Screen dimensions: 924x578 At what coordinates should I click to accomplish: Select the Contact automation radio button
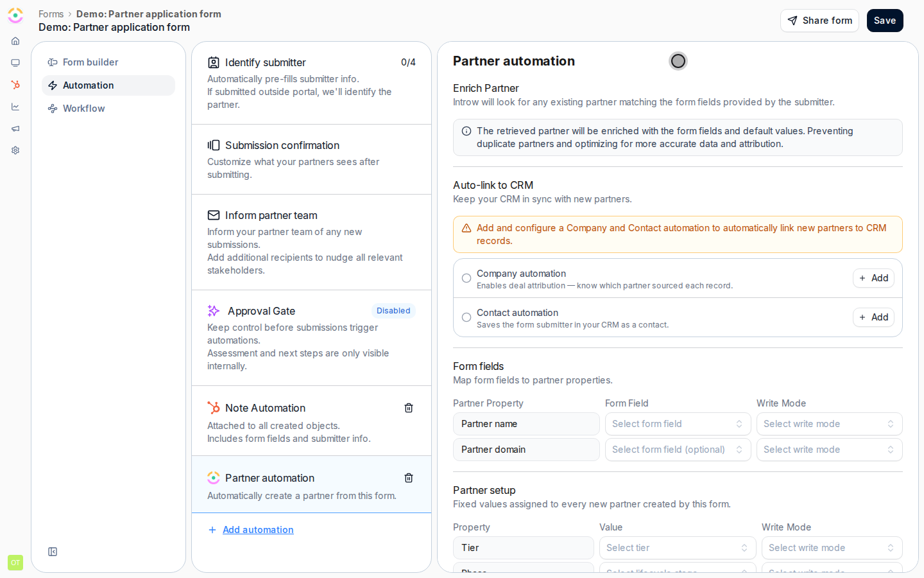pyautogui.click(x=466, y=317)
